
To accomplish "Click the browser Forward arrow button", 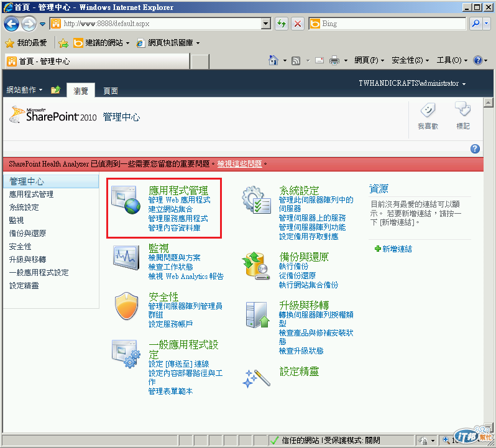I will coord(29,24).
